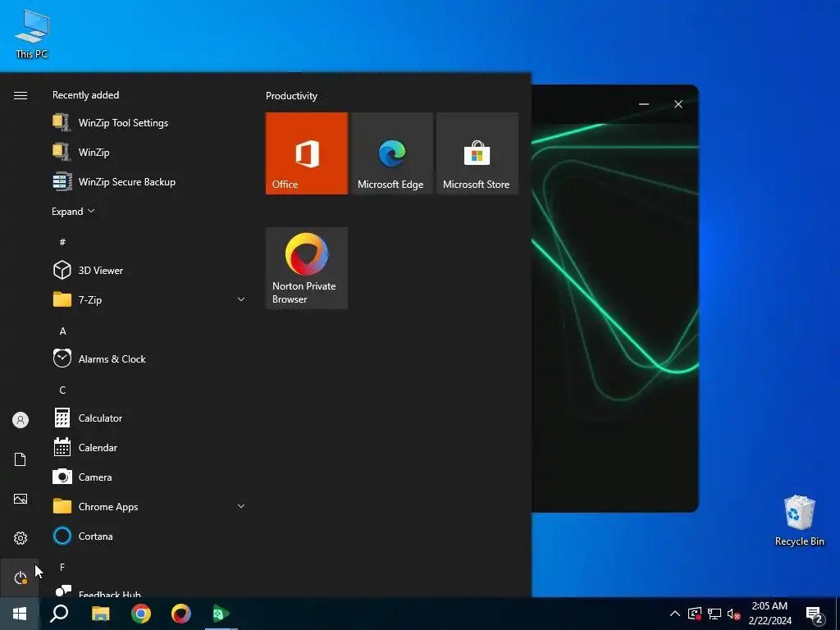840x630 pixels.
Task: Open Norton browser taskbar icon
Action: [x=181, y=614]
